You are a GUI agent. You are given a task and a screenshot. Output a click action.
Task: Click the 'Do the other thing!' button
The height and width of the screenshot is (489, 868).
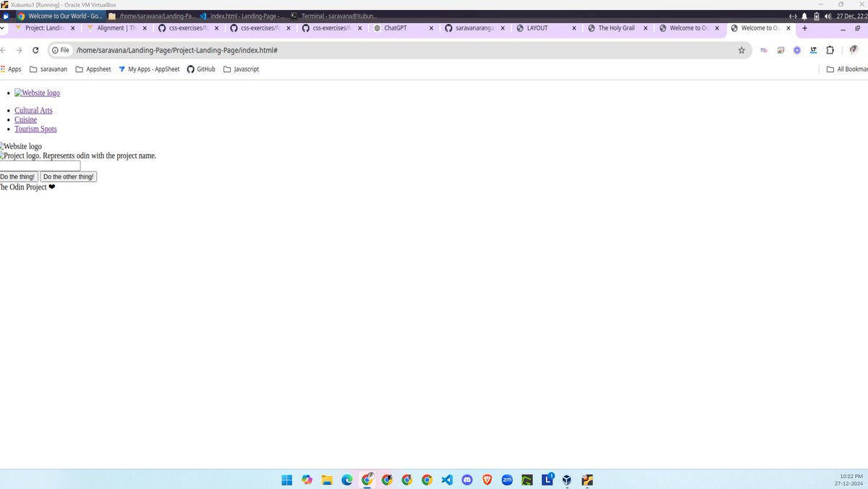click(x=68, y=177)
